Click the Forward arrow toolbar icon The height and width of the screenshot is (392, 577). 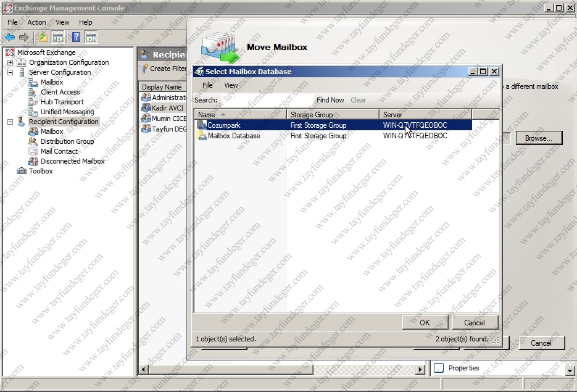click(24, 37)
